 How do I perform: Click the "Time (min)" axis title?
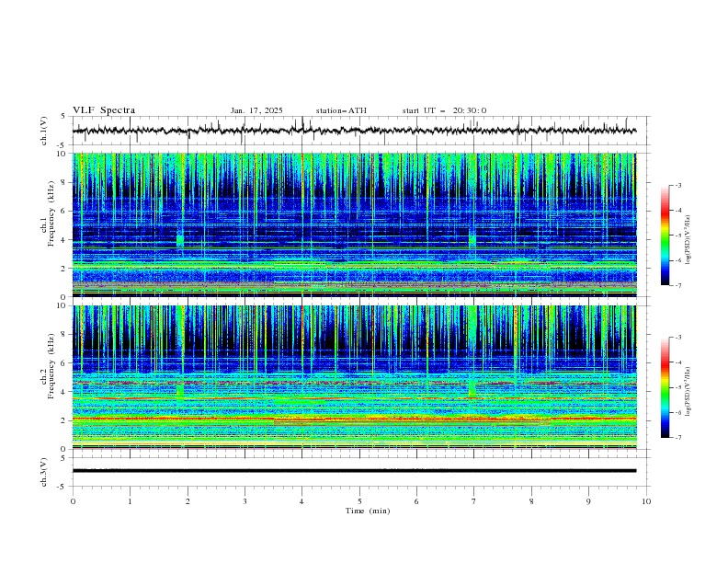click(x=368, y=511)
